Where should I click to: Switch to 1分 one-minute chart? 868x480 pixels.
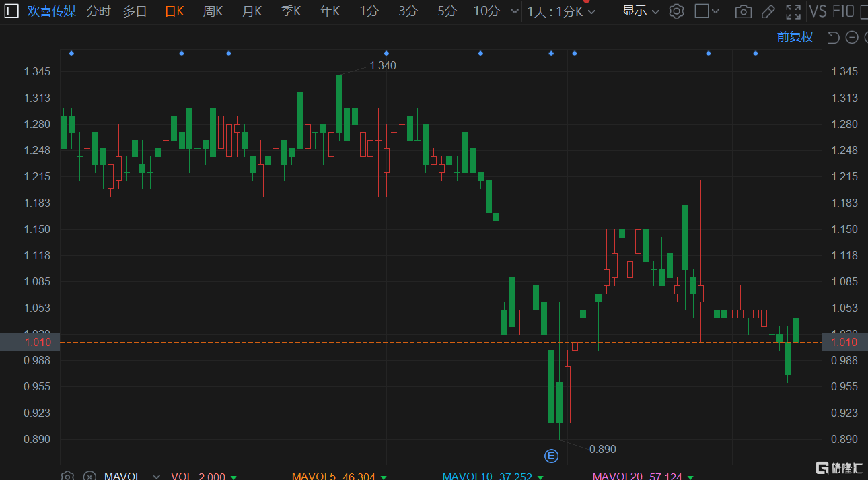pos(369,11)
